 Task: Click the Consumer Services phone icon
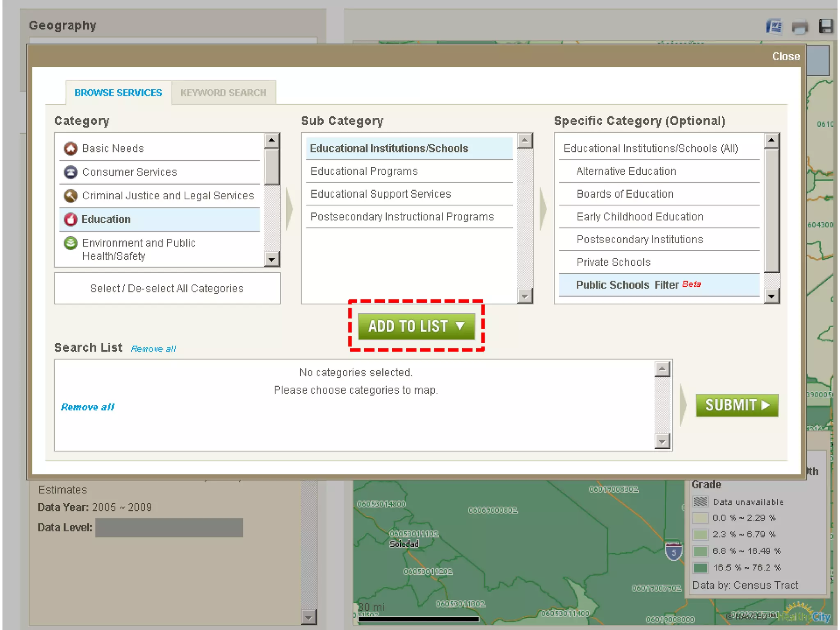pyautogui.click(x=71, y=172)
